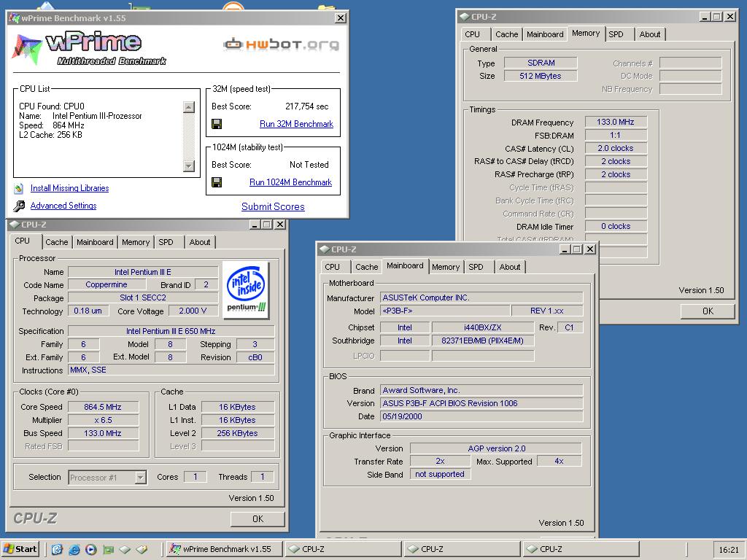Click the Core Speed value 864.5 MHz
Viewport: 747px width, 560px height.
click(x=103, y=407)
